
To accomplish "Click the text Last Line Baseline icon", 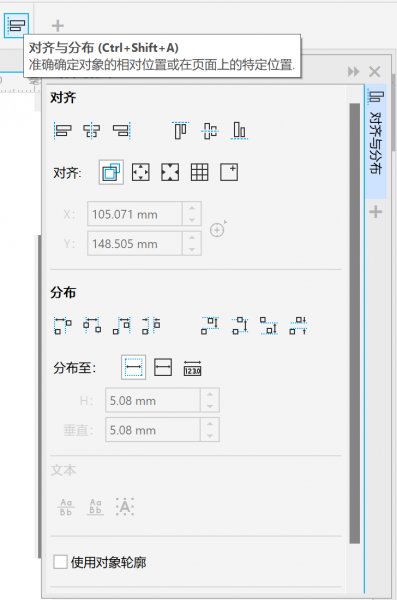I will click(x=95, y=507).
